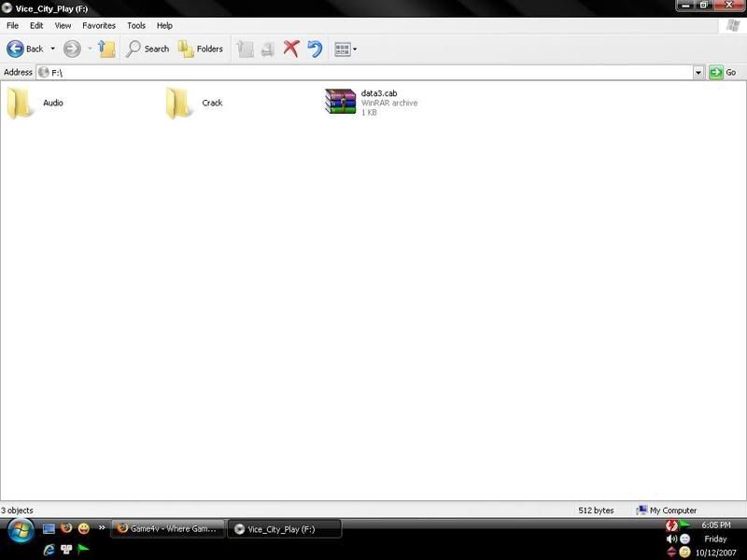
Task: Click the Crack folder label
Action: (x=212, y=103)
